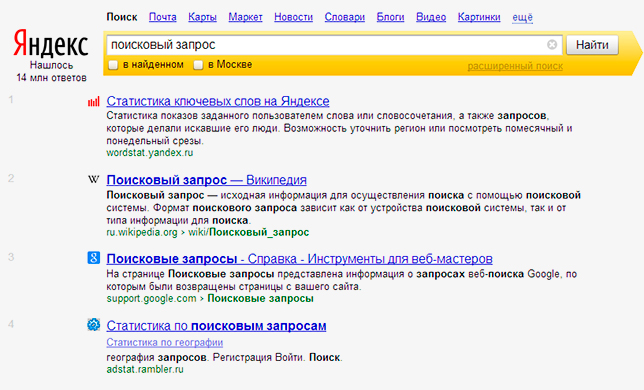Open 'Статистика по поисковым запросам' result

(x=216, y=326)
